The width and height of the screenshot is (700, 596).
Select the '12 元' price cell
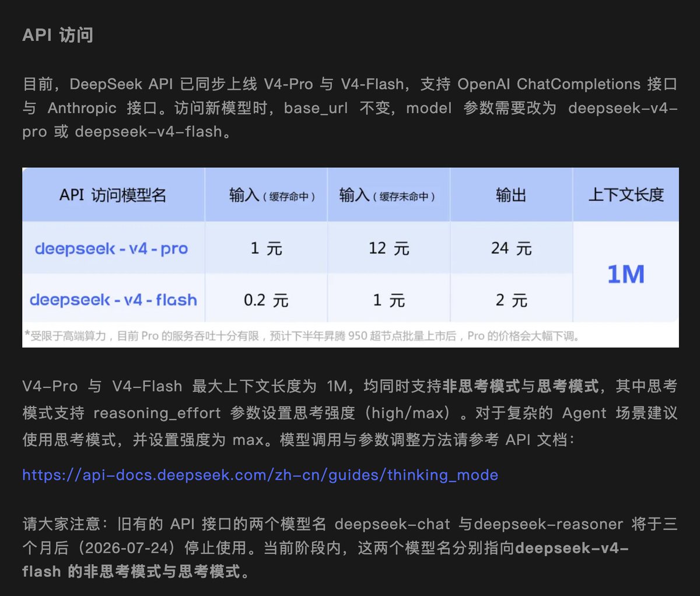pos(388,248)
